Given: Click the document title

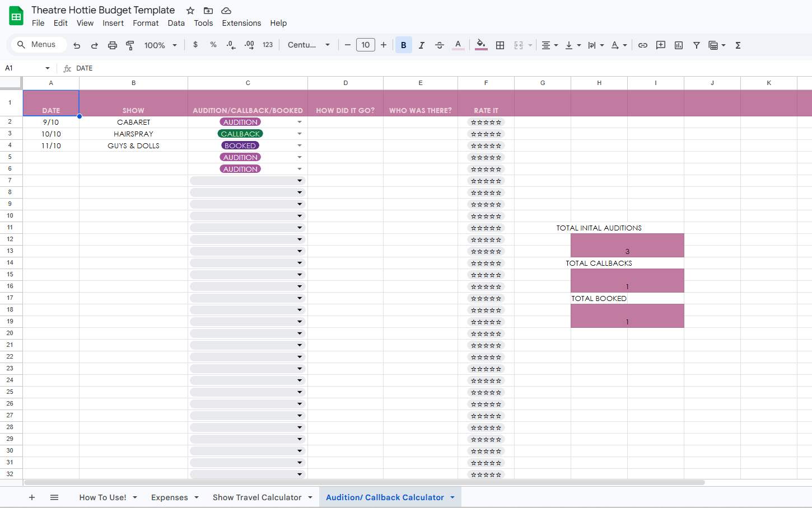Looking at the screenshot, I should (x=103, y=10).
